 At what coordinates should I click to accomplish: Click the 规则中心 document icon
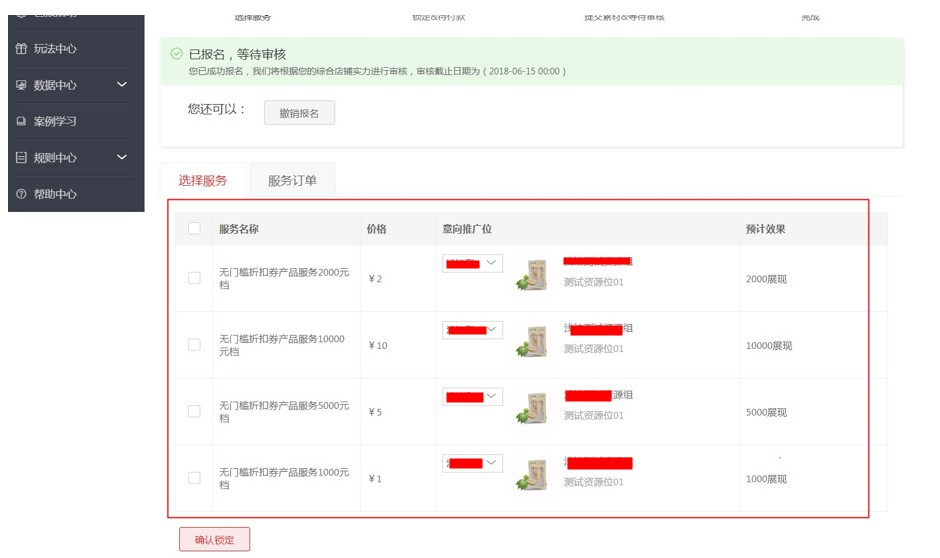[x=21, y=158]
